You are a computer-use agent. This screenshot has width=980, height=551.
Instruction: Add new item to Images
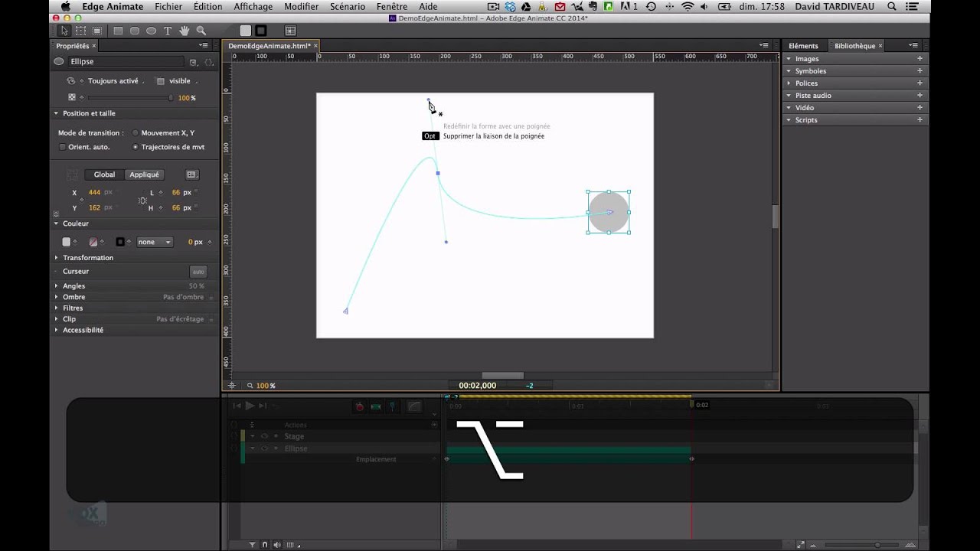pos(920,59)
